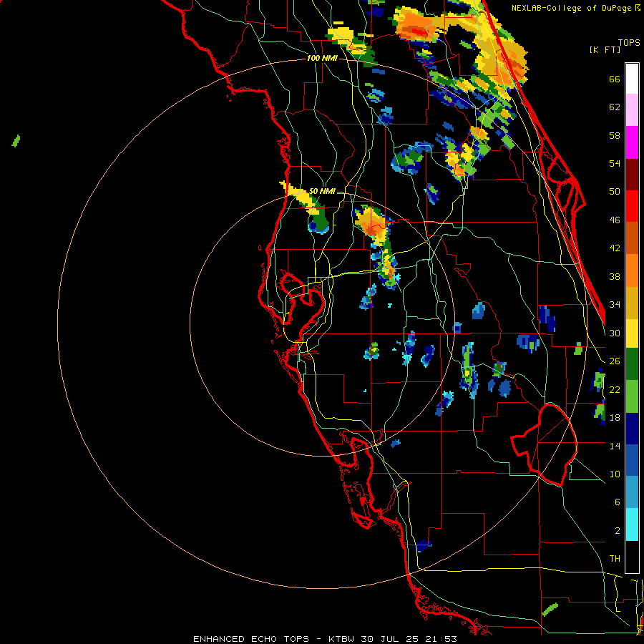Click the [K FT] units label
Image resolution: width=644 pixels, height=644 pixels.
click(x=605, y=50)
